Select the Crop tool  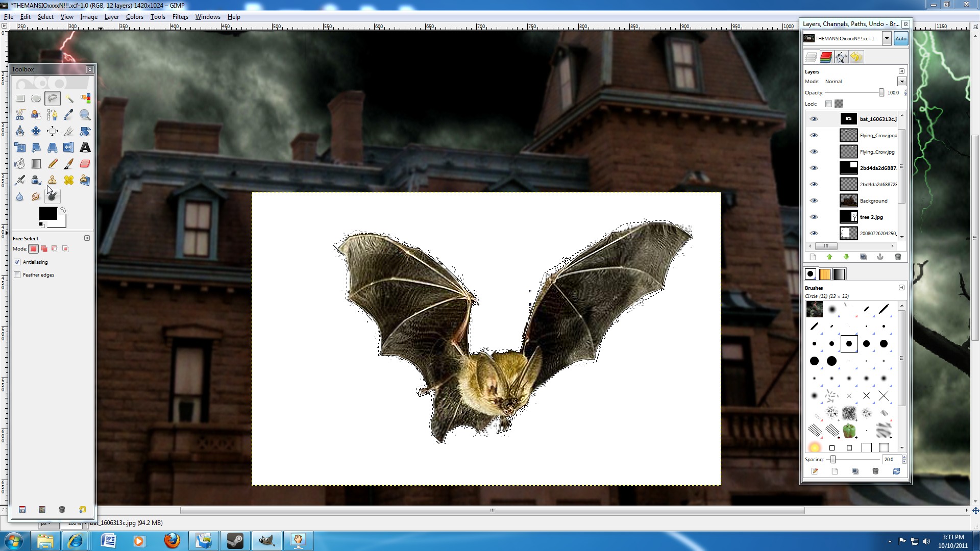coord(69,131)
